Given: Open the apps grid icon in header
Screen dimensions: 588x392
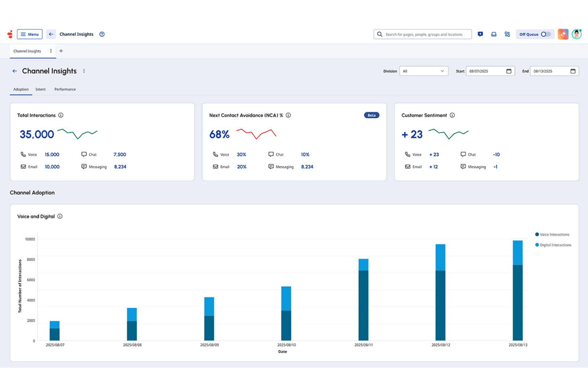Looking at the screenshot, I should [507, 34].
